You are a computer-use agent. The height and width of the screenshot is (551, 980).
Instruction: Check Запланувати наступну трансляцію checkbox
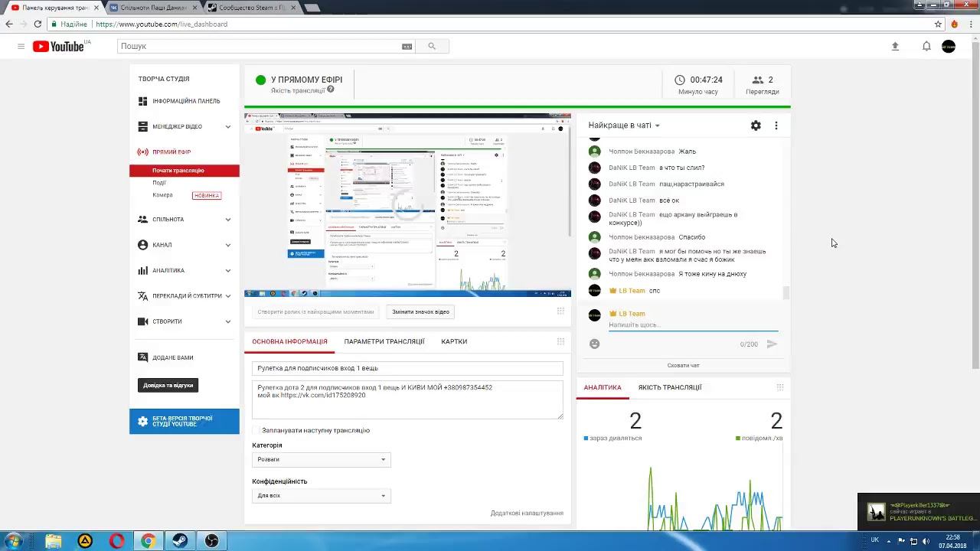[x=256, y=431]
